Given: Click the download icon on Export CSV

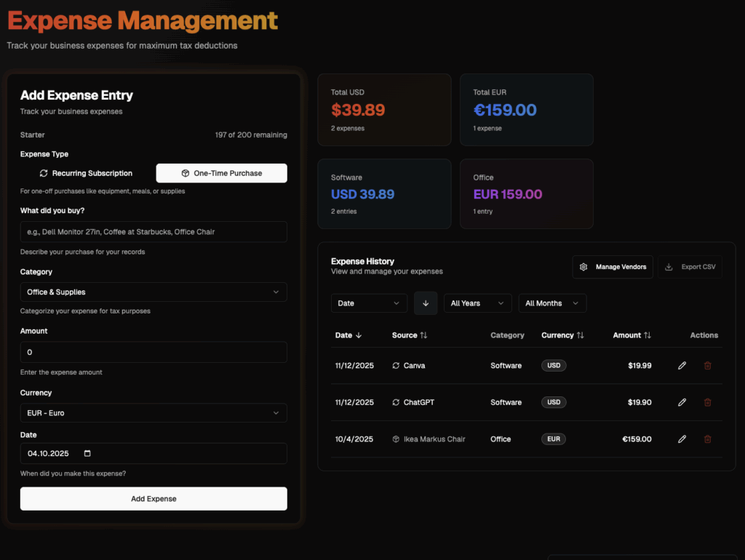Looking at the screenshot, I should point(669,267).
